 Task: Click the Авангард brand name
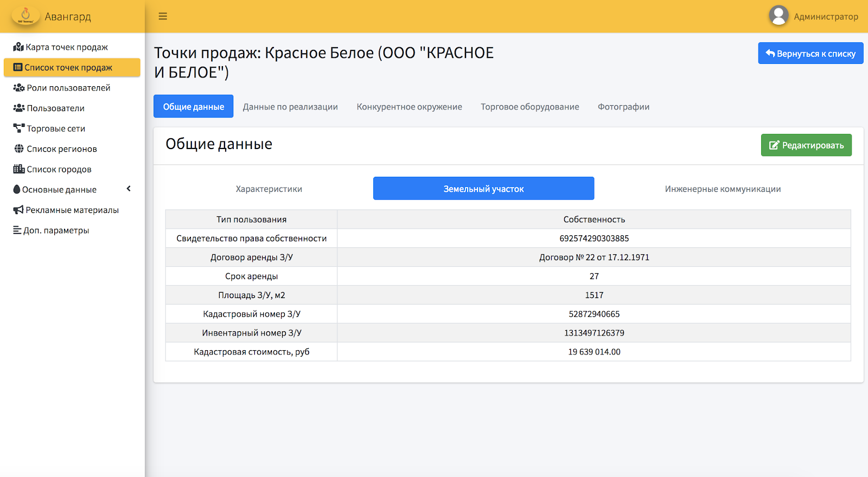click(68, 17)
